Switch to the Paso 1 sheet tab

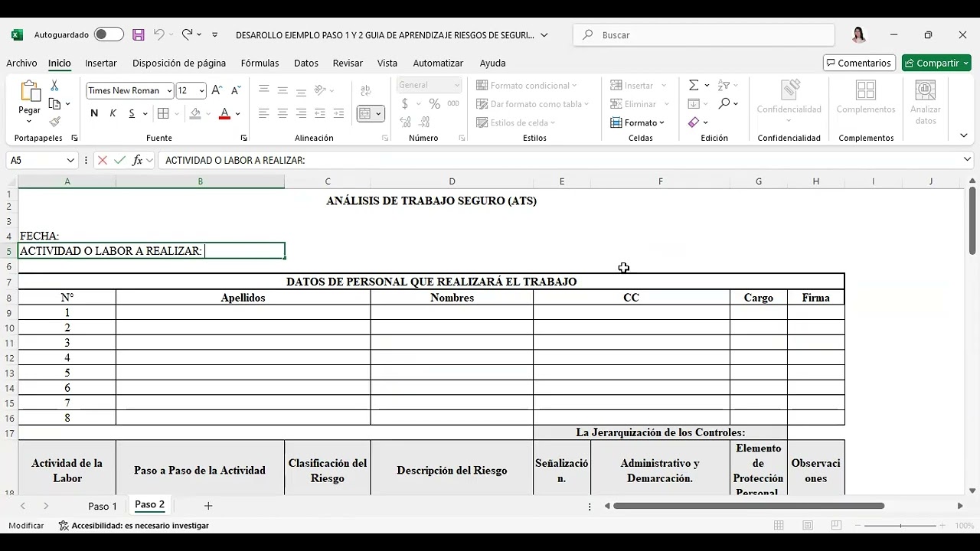point(103,506)
